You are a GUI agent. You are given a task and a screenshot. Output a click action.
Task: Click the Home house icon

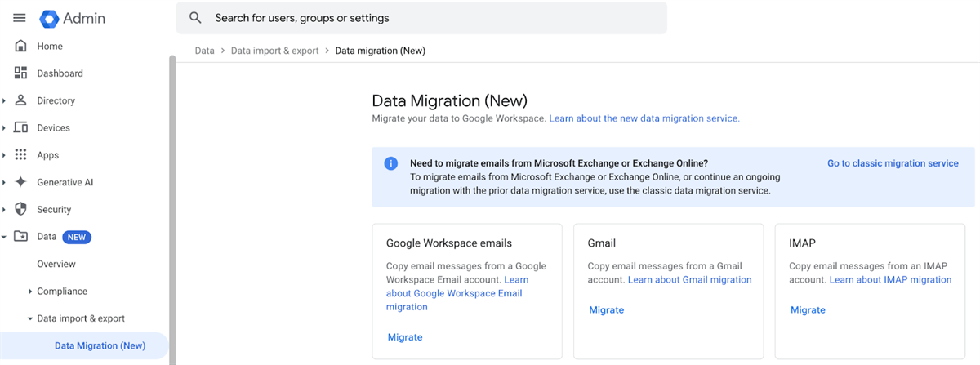click(x=21, y=47)
